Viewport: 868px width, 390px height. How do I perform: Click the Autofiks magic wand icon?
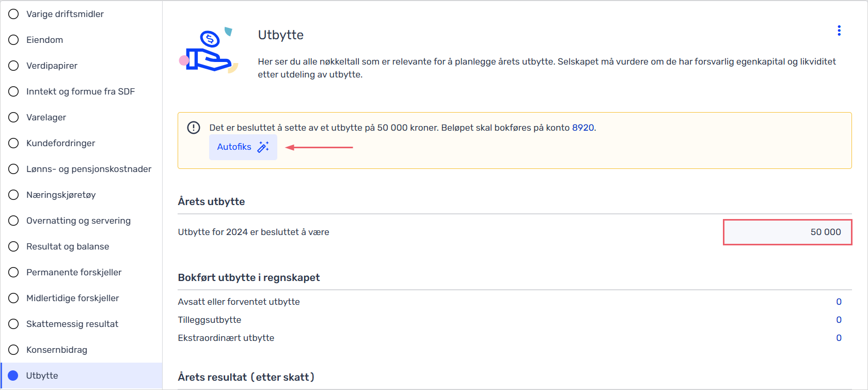(263, 147)
